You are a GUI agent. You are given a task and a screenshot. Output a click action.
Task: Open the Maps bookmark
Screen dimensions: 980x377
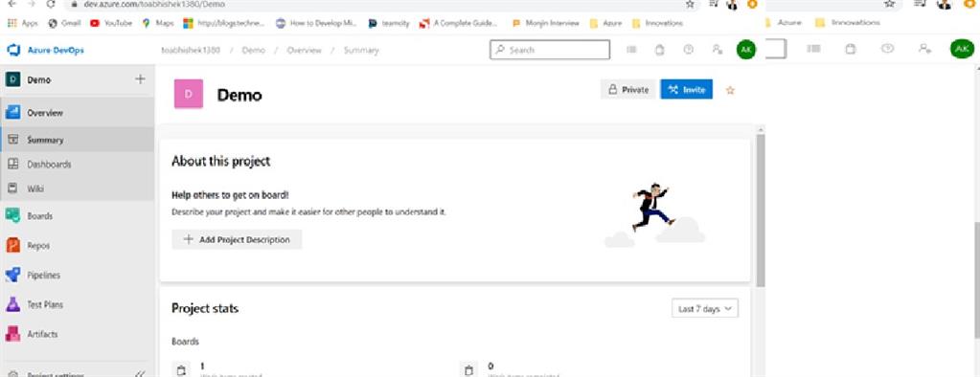tap(158, 23)
